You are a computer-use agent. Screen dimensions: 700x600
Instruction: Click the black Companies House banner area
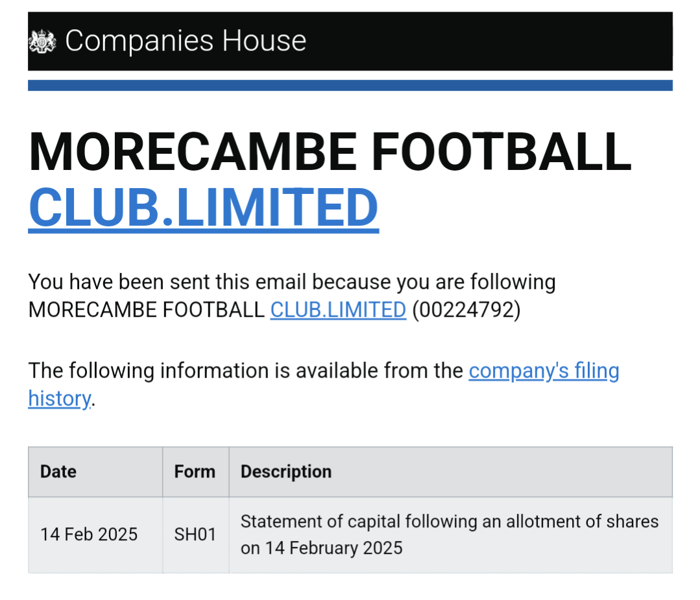click(x=350, y=41)
